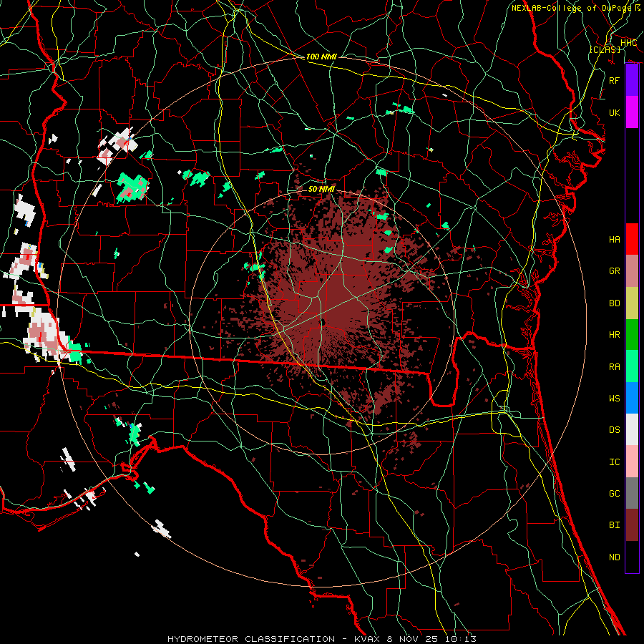
Task: Click the radar site marker at circle center
Action: (323, 323)
